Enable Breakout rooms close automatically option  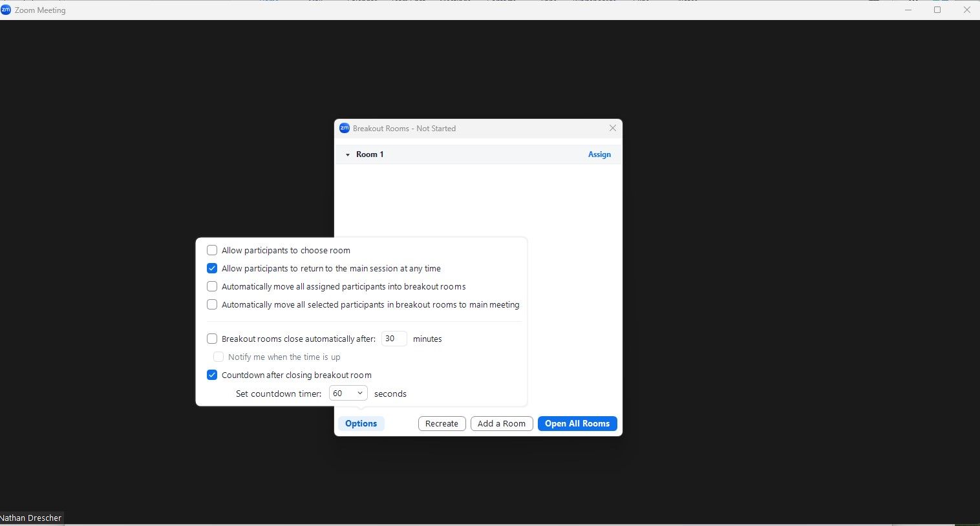point(212,339)
